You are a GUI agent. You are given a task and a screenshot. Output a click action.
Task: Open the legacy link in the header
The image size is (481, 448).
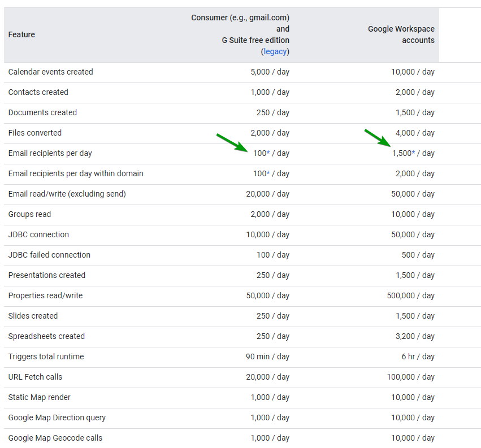click(x=275, y=51)
